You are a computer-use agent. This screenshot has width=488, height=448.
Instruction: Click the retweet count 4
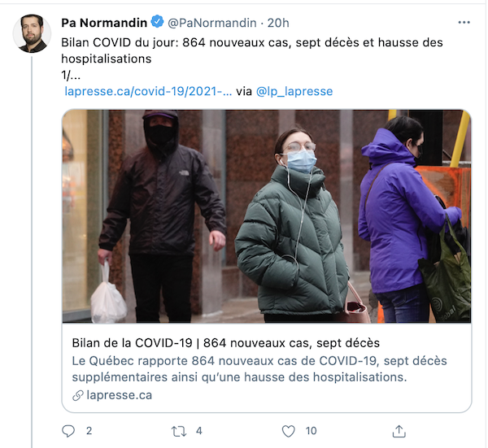[199, 431]
